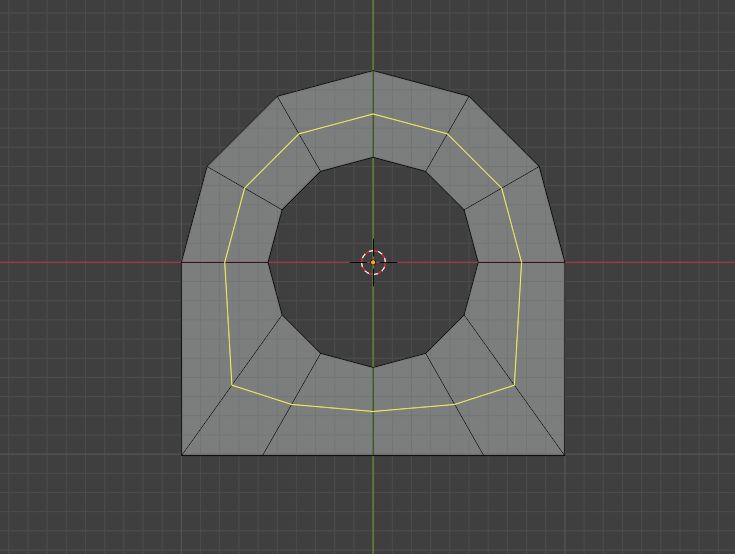Select the outer vertex upper-right of the apex

tap(469, 97)
